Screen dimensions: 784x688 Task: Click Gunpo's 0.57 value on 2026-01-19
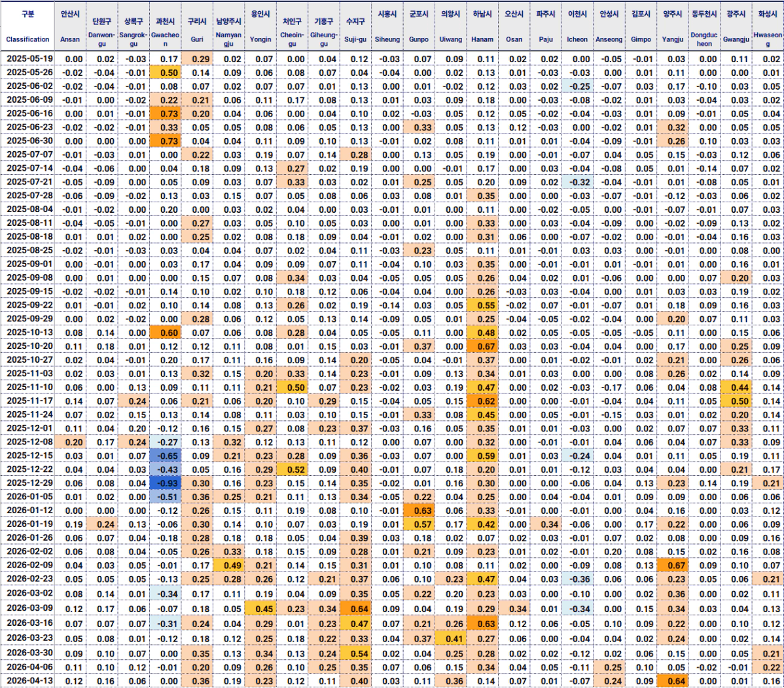419,524
